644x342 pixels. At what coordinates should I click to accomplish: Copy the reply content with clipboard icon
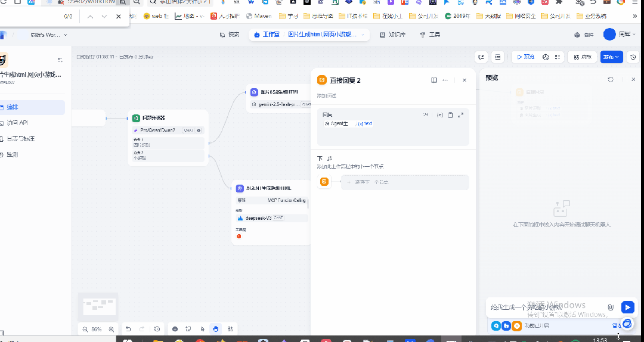point(450,116)
